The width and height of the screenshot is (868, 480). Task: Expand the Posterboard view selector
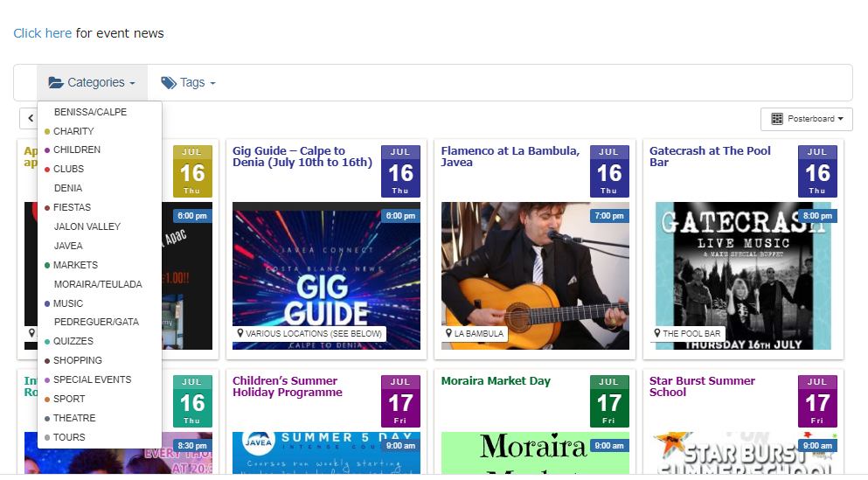807,119
